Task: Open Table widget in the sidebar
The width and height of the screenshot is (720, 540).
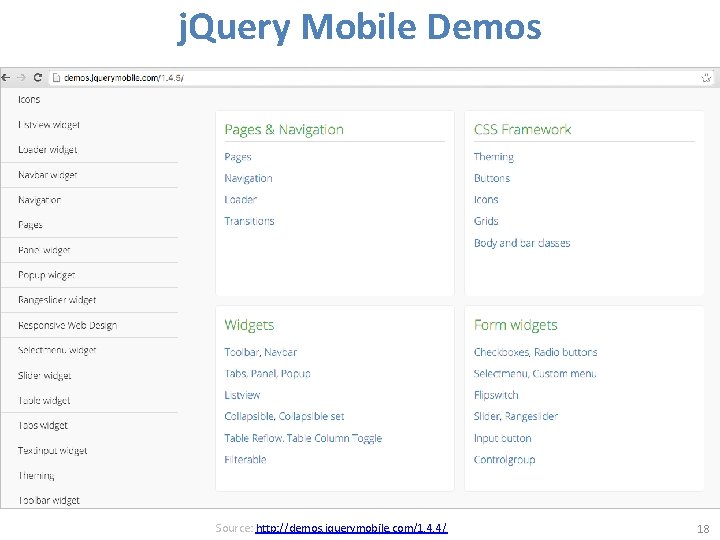Action: point(44,400)
